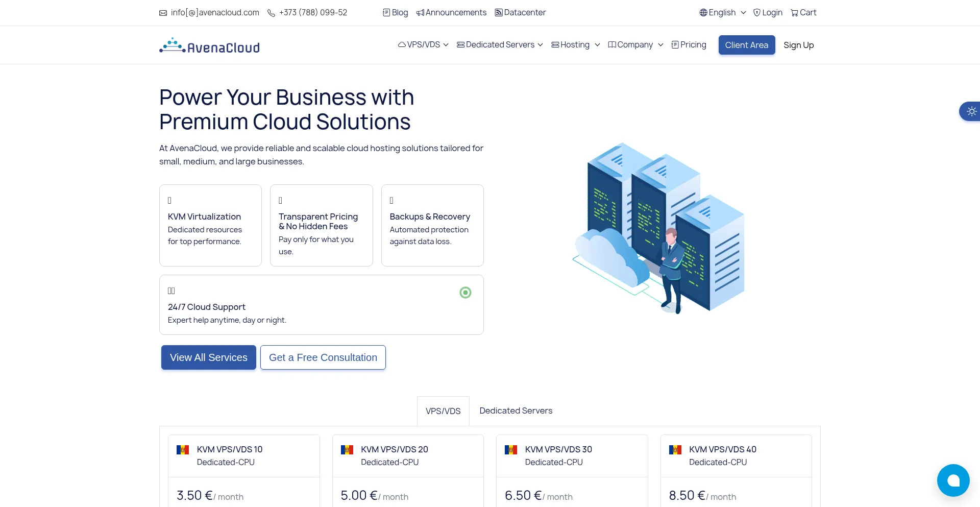Switch to the Dedicated Servers tab

pyautogui.click(x=516, y=411)
